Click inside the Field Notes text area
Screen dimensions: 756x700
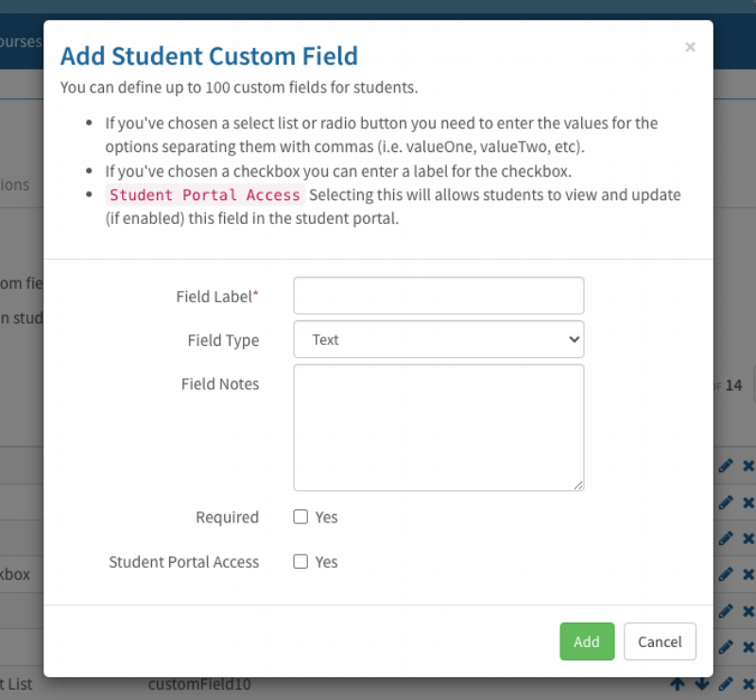[438, 427]
